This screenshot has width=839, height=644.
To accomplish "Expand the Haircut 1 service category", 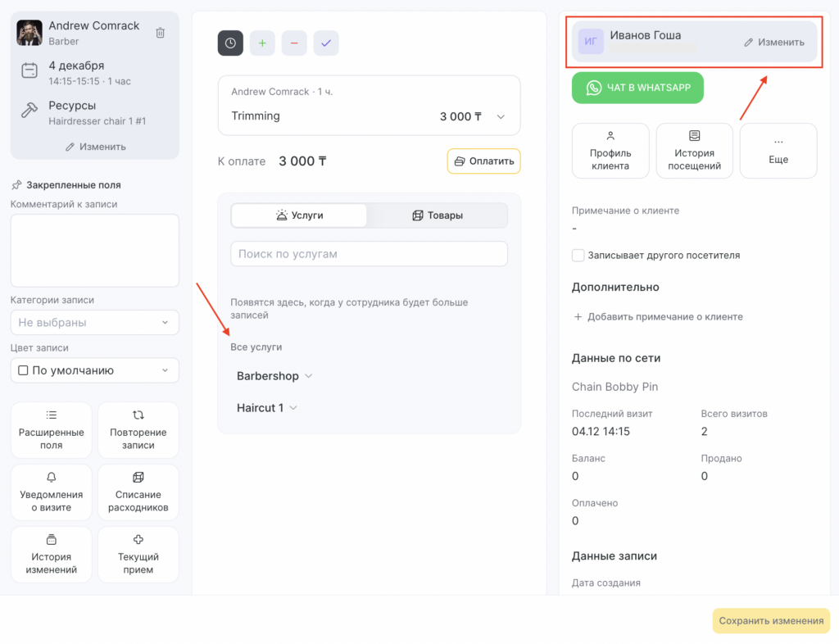I will pos(267,408).
